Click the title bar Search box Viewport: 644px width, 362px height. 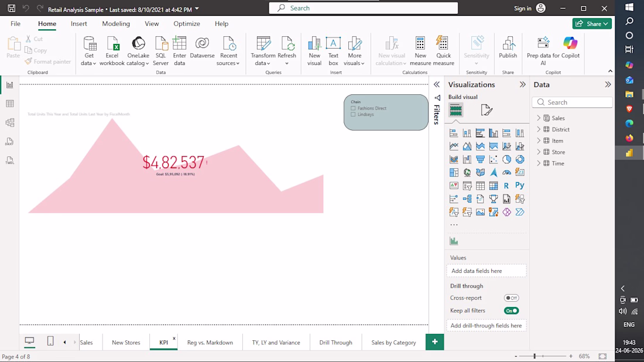363,8
